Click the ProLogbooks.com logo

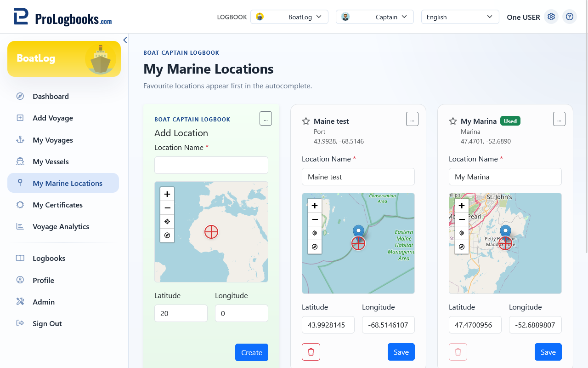(x=62, y=17)
